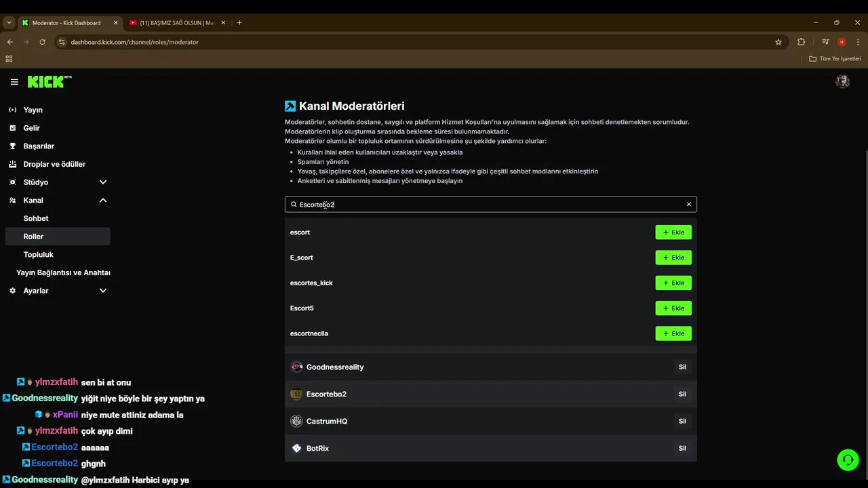868x488 pixels.
Task: Expand the Ayarlar sidebar section
Action: [x=103, y=291]
